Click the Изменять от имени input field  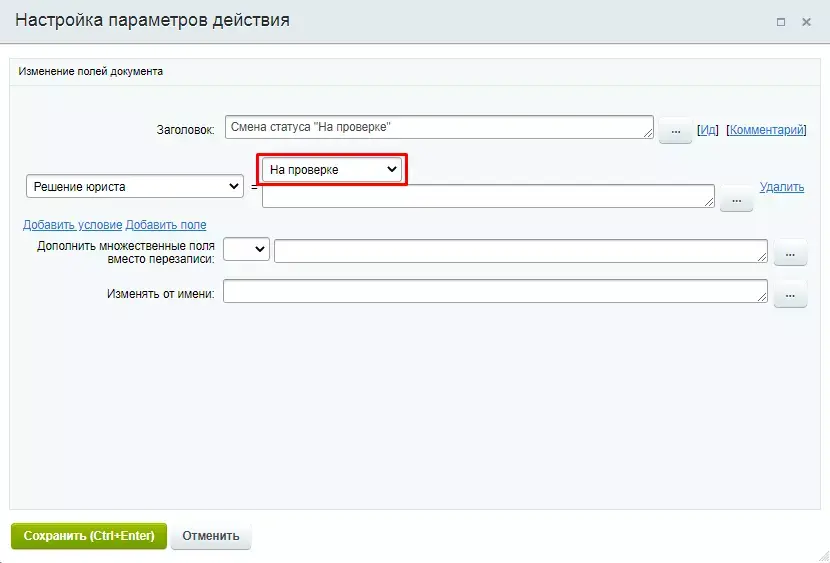tap(495, 291)
